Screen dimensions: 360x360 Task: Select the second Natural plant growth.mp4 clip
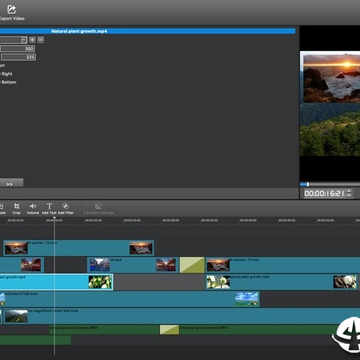282,282
